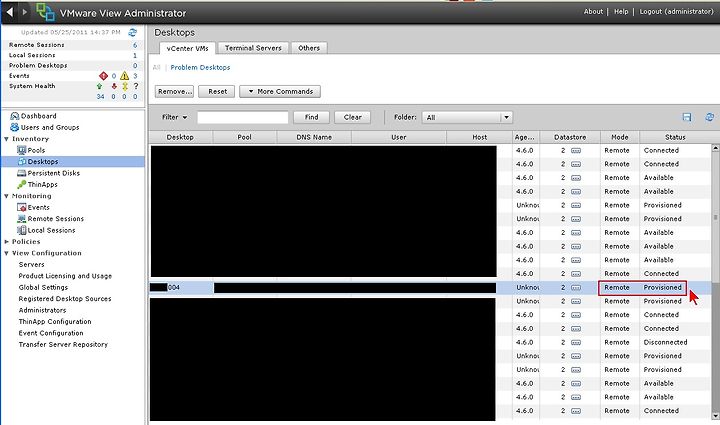Click the Remove... button
The width and height of the screenshot is (720, 425).
174,91
